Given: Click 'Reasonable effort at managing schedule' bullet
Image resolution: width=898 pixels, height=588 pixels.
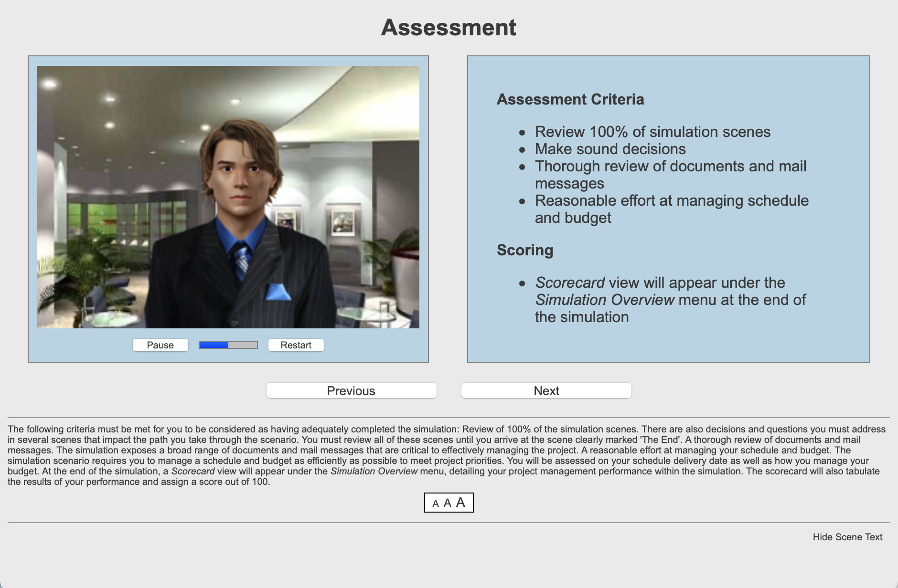Looking at the screenshot, I should pos(672,209).
